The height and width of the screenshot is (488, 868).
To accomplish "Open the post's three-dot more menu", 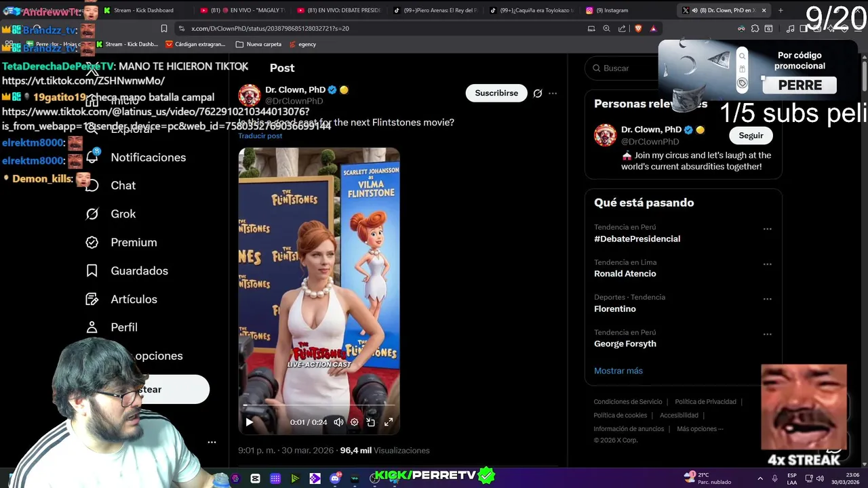I will (x=553, y=94).
